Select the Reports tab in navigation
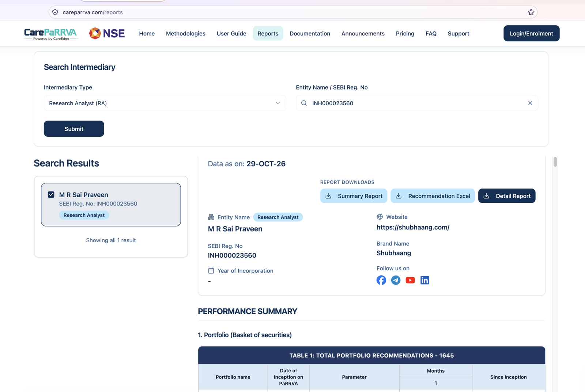585x392 pixels. pos(268,33)
